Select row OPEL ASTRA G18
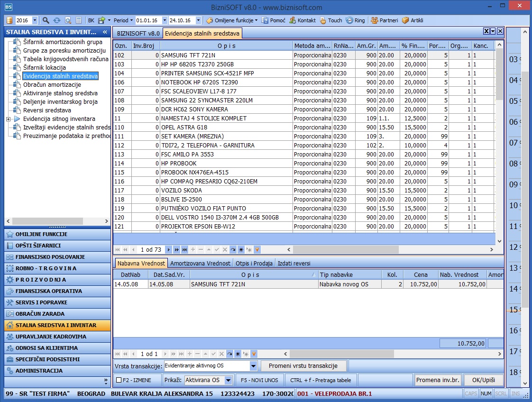Screen dimensions: 532x402 click(x=303, y=127)
